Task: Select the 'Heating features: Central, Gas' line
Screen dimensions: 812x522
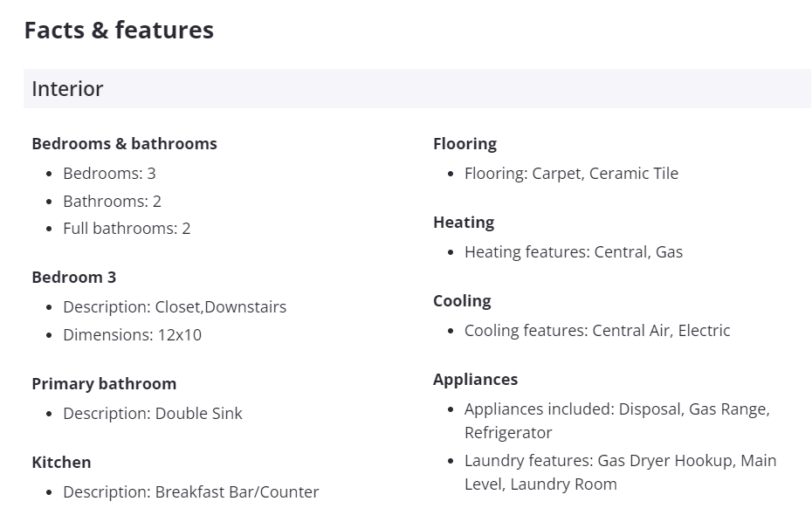Action: pyautogui.click(x=574, y=252)
